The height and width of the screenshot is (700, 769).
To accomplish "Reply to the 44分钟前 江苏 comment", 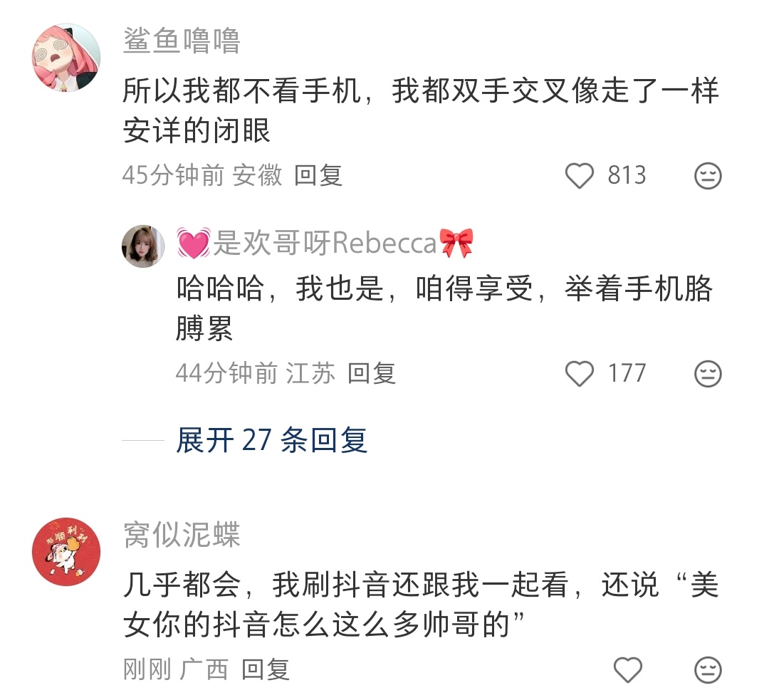I will 371,374.
